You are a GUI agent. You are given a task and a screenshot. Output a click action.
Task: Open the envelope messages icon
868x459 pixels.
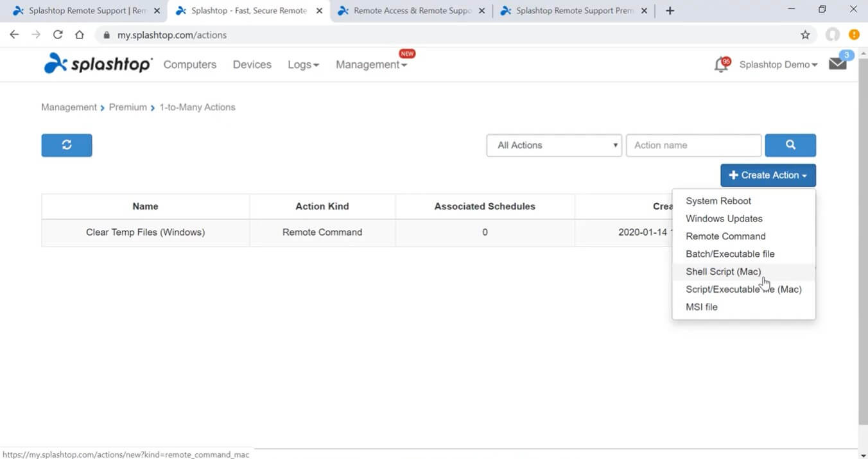tap(838, 64)
